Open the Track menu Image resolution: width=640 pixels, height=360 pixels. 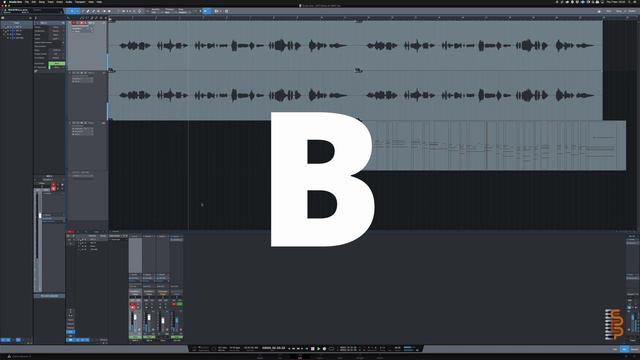point(50,2)
